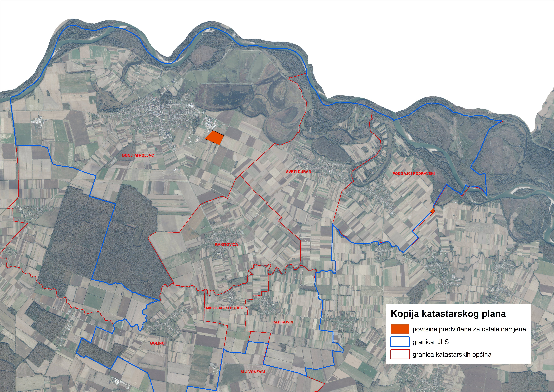Click the DONJI MIHOLJAC map label
554x392 pixels.
coord(138,156)
